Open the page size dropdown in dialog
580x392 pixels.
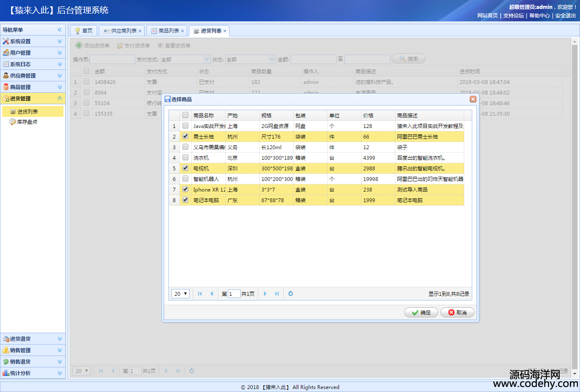[180, 294]
